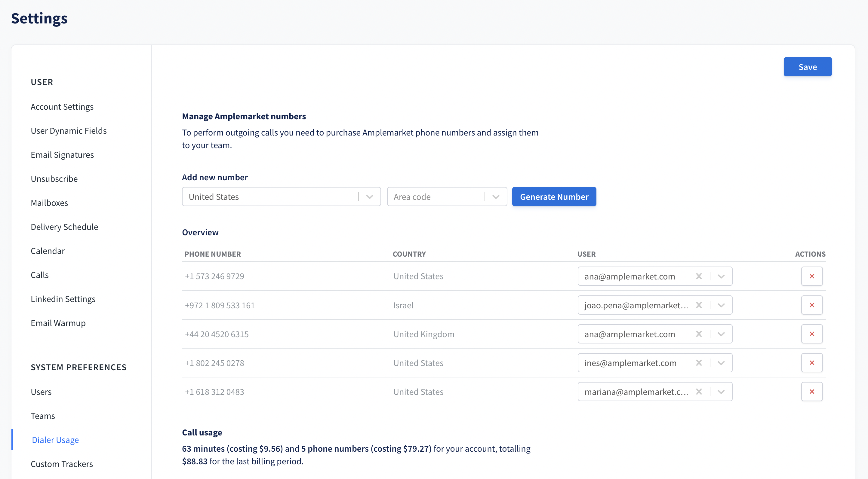
Task: Expand user dropdown for United Kingdom number
Action: (721, 334)
